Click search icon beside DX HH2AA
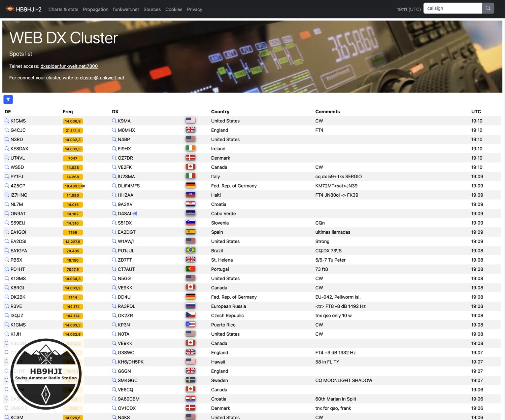Image resolution: width=505 pixels, height=420 pixels. [x=114, y=195]
